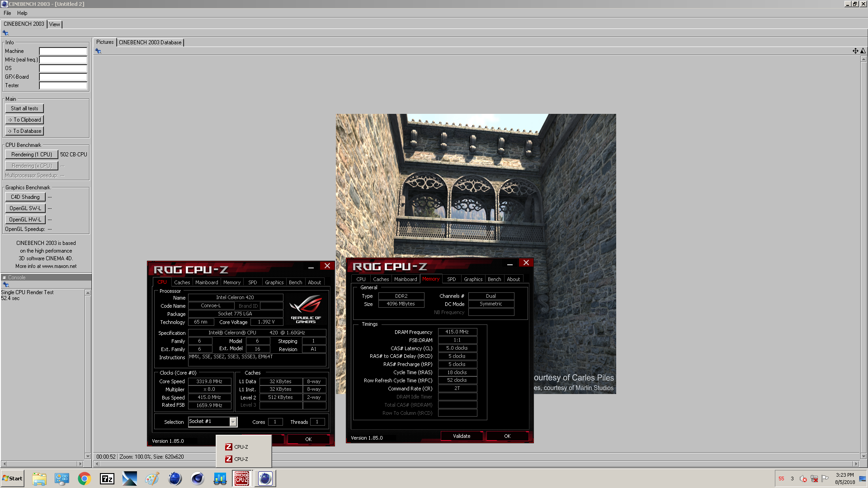868x488 pixels.
Task: Open Paint from the taskbar
Action: coord(152,479)
